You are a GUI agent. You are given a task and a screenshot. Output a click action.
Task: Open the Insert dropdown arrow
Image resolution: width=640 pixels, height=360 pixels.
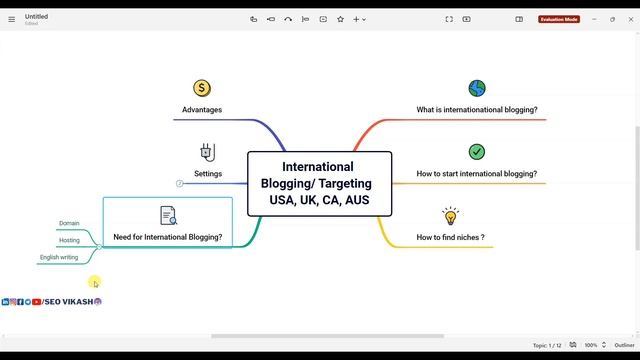364,20
